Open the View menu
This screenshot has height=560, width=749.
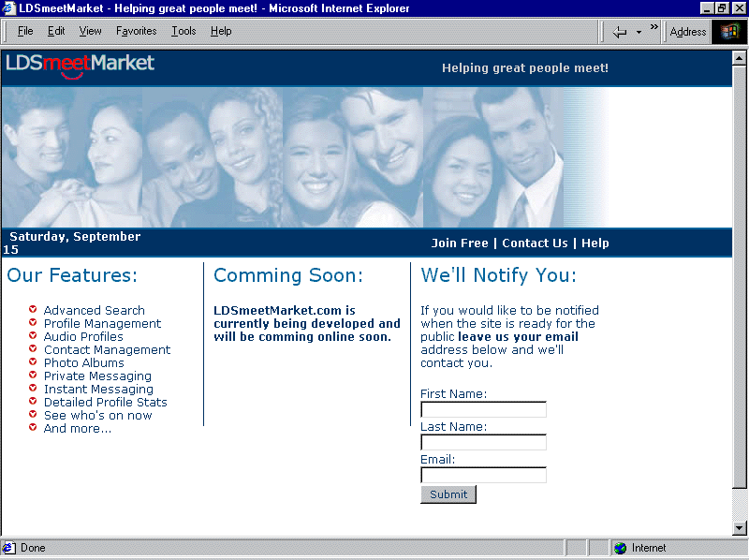pos(90,31)
